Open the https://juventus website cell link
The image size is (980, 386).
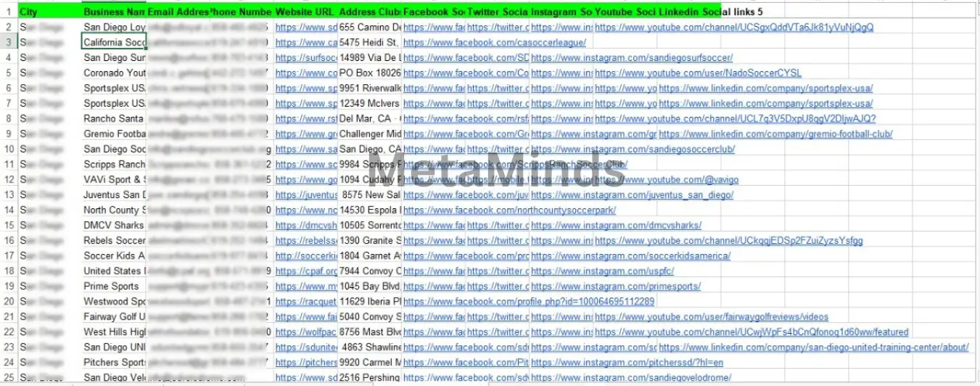point(307,195)
